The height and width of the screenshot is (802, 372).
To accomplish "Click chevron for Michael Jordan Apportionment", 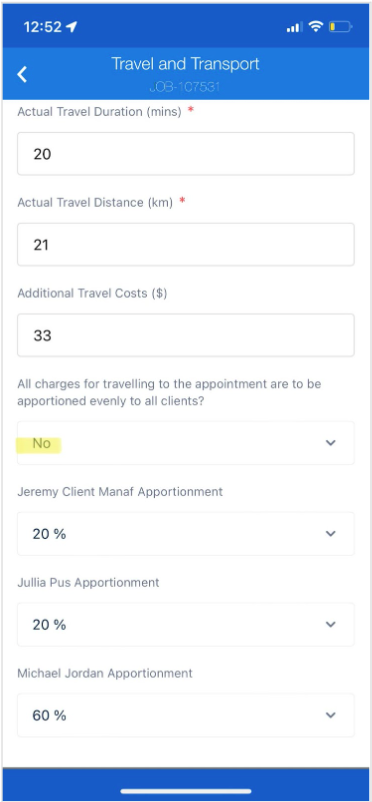I will coord(331,715).
